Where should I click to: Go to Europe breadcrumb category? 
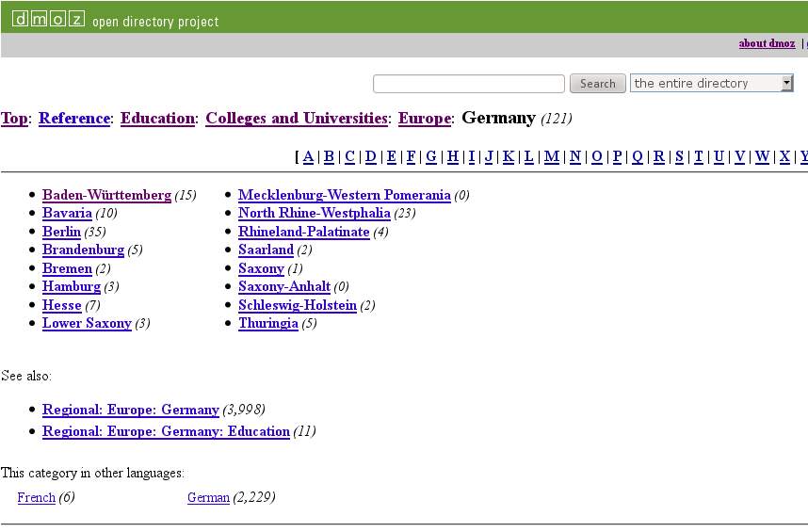(x=424, y=119)
